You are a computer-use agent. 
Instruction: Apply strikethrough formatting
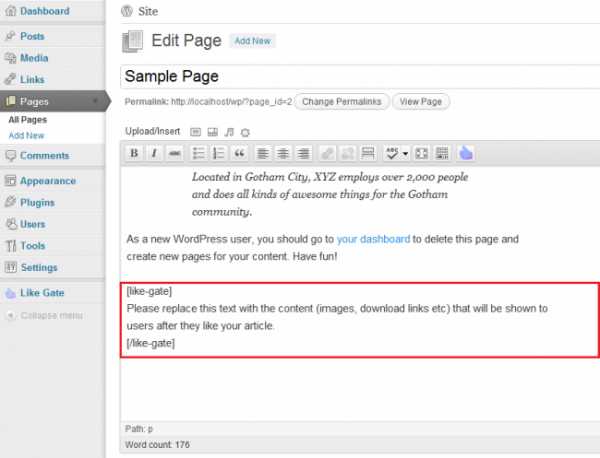pyautogui.click(x=174, y=153)
